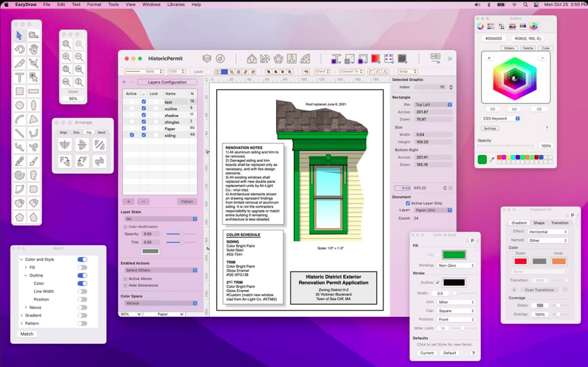Enable the Line Width match switch
This screenshot has height=367, width=588.
[x=82, y=292]
